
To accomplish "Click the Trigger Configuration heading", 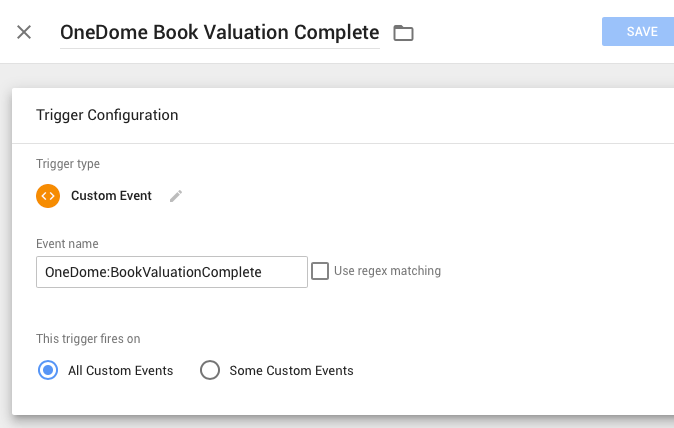I will (107, 115).
